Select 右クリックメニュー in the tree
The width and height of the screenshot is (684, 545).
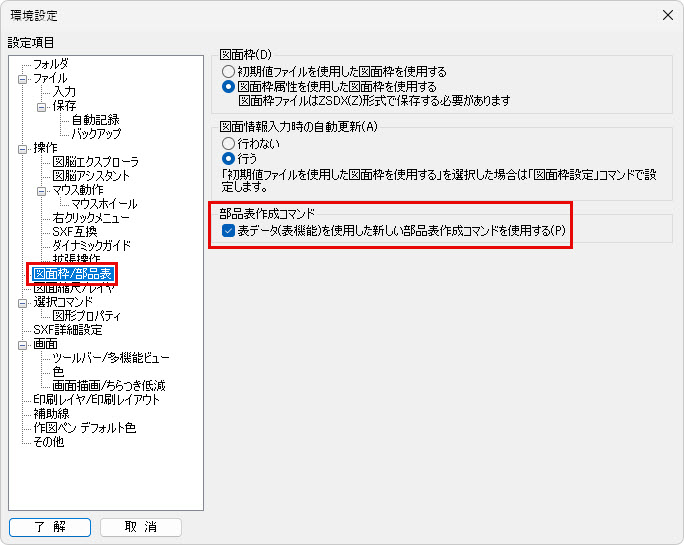coord(91,218)
